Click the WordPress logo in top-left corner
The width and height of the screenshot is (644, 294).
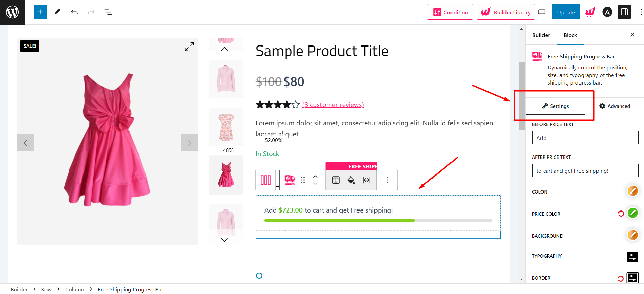(x=12, y=12)
